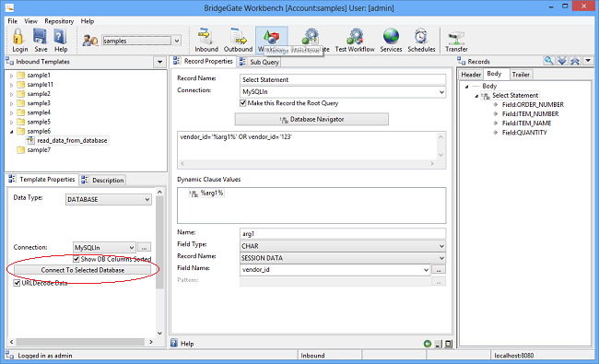Maximize the Help panel

click(448, 344)
